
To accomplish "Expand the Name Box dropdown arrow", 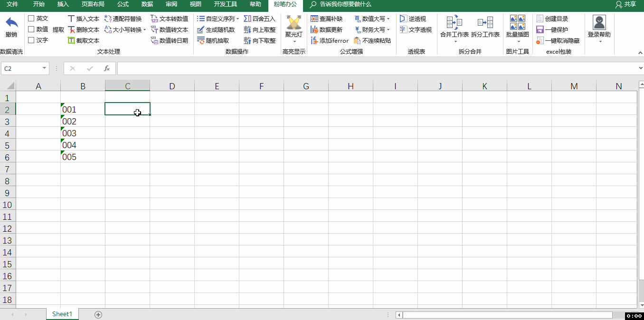I will [45, 68].
